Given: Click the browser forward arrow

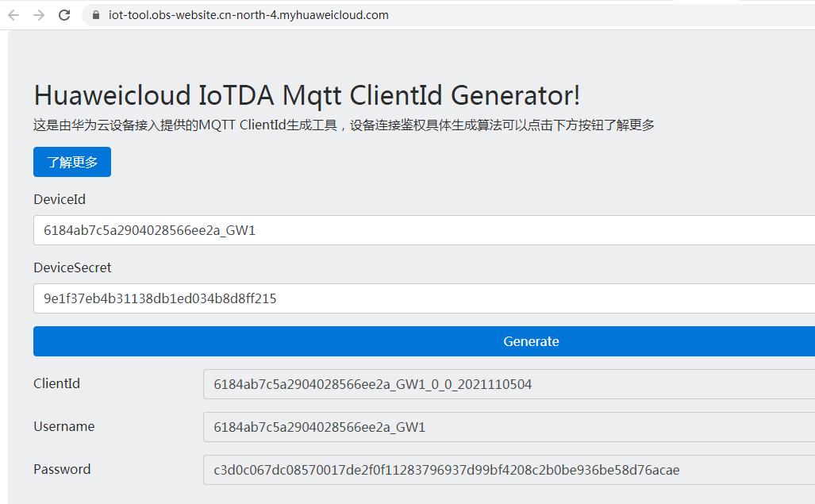Looking at the screenshot, I should [39, 15].
